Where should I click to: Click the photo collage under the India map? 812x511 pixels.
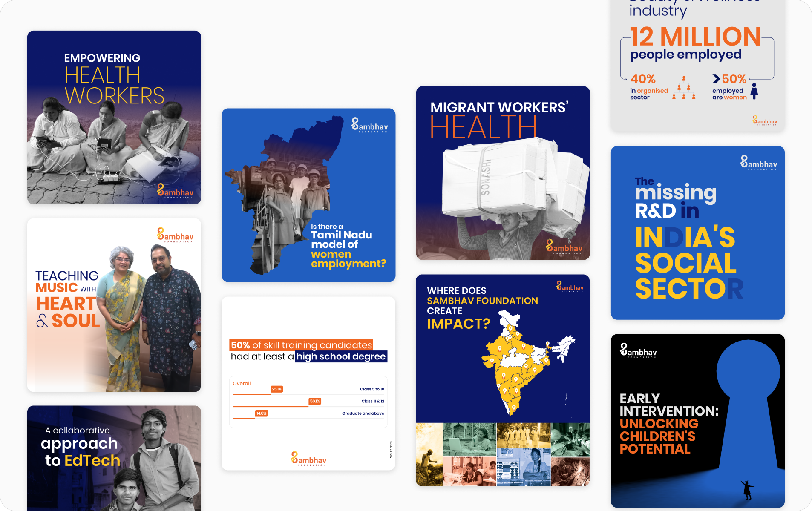[503, 454]
